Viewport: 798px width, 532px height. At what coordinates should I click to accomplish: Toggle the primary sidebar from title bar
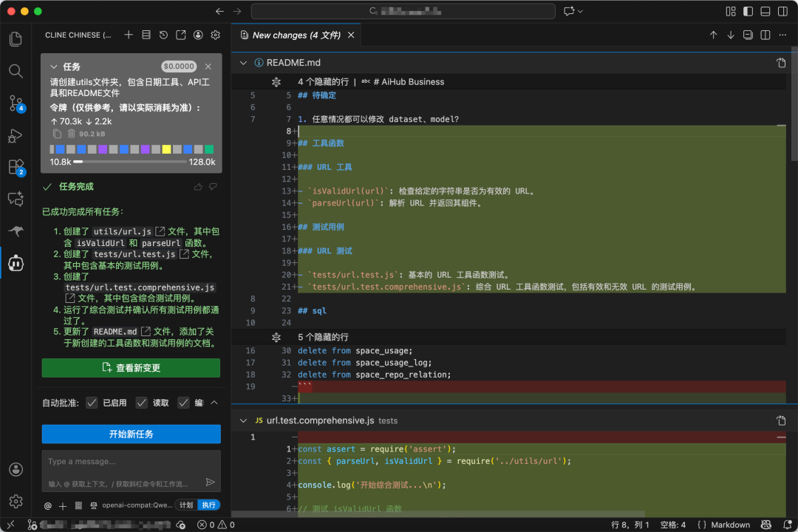point(748,11)
